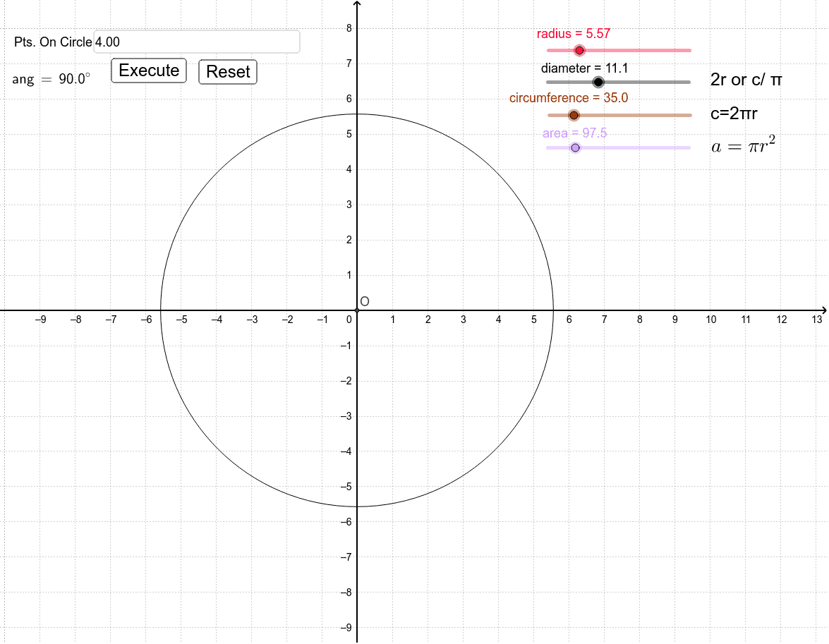Click the y-axis label –9

tap(346, 628)
